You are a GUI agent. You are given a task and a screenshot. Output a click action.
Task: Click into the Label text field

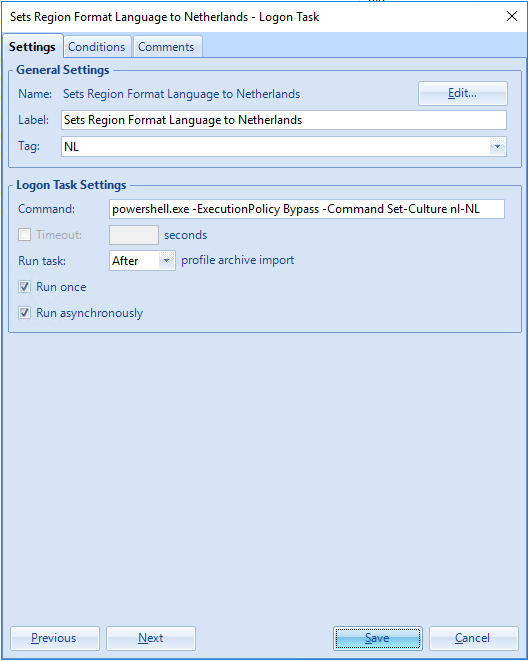[x=284, y=120]
